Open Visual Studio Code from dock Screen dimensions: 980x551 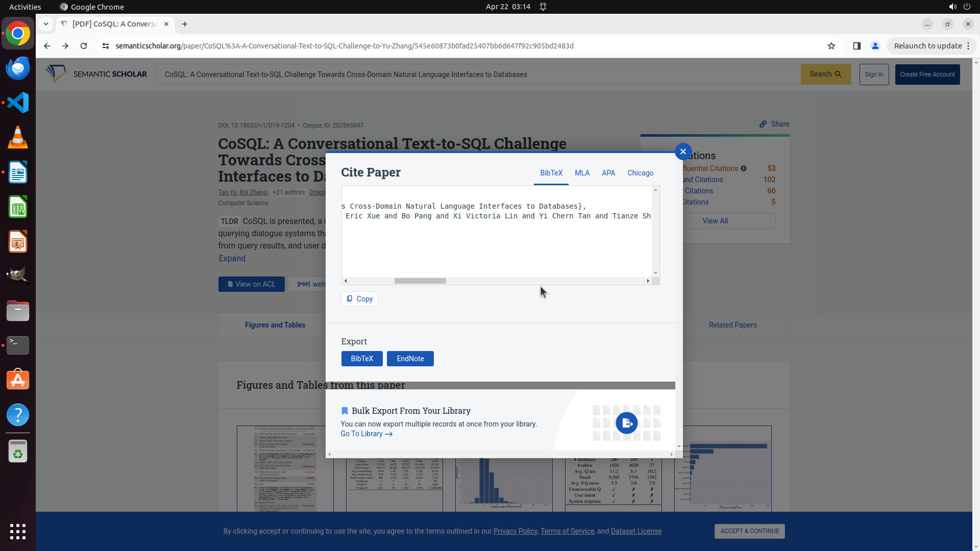18,103
